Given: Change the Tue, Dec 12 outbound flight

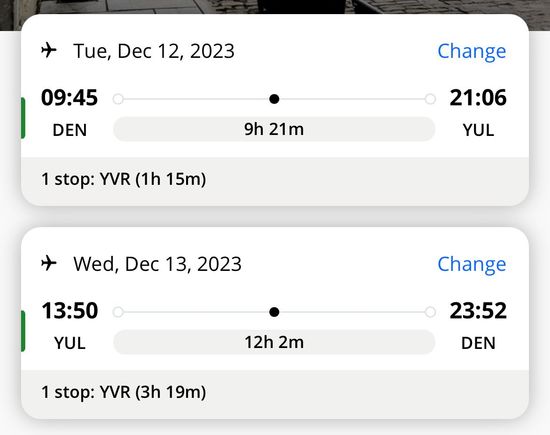Looking at the screenshot, I should coord(472,51).
